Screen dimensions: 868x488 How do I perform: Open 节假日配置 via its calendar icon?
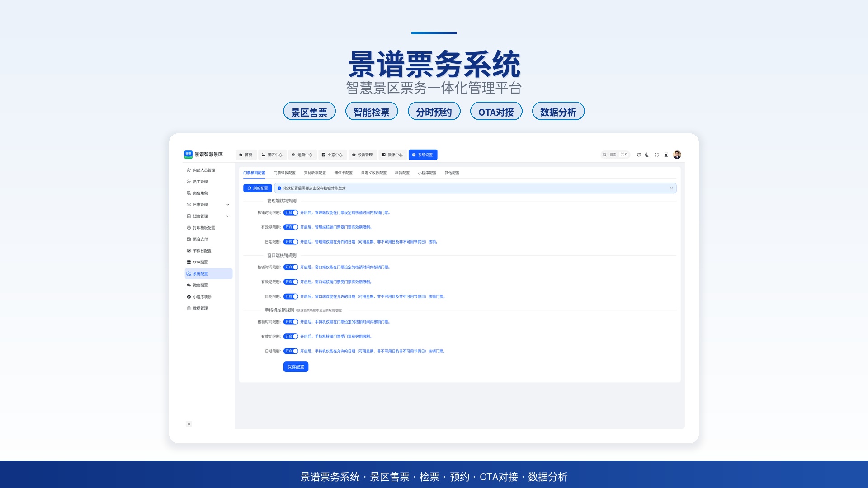[x=189, y=251]
